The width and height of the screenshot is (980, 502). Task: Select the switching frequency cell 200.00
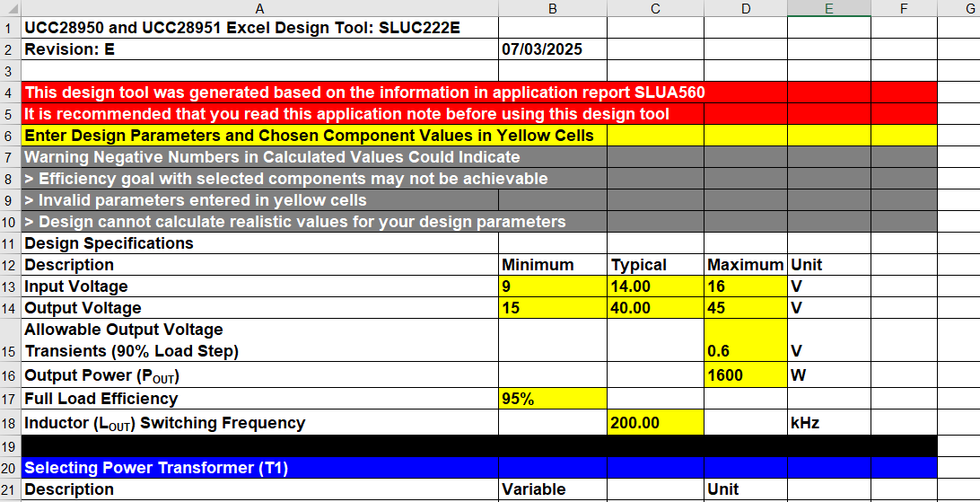[655, 423]
